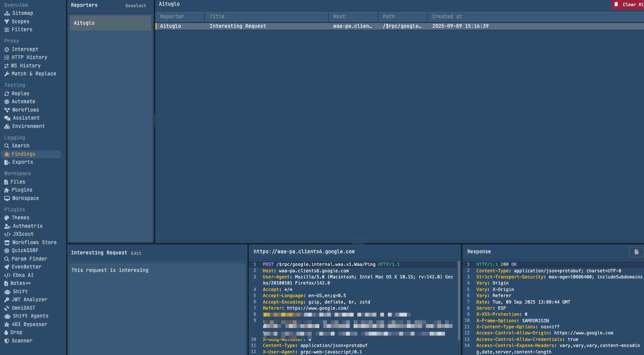Click the Search magnifier icon

6,146
